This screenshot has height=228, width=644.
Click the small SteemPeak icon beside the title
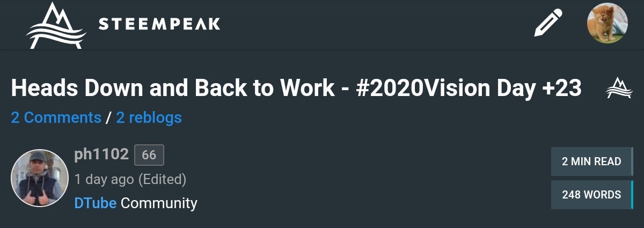[x=617, y=88]
